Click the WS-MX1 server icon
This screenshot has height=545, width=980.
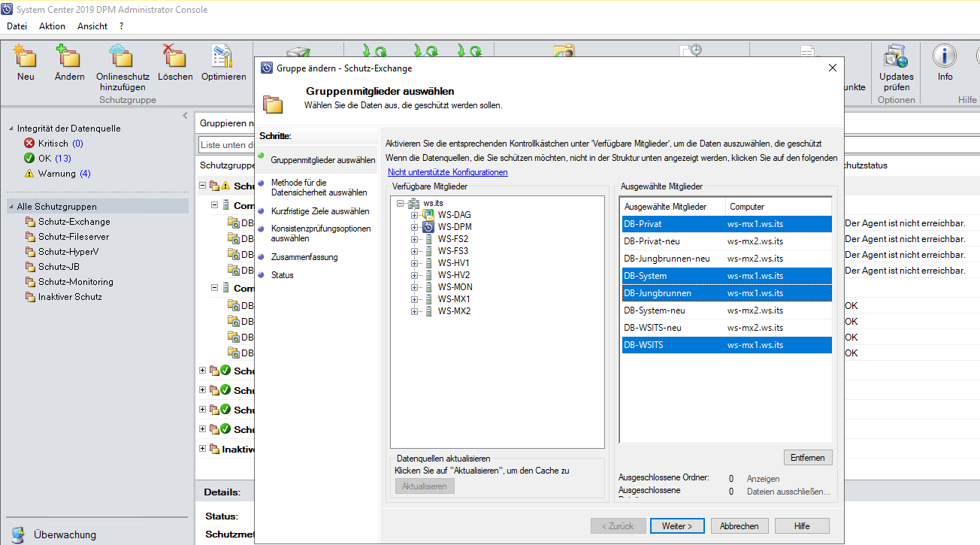(x=428, y=299)
